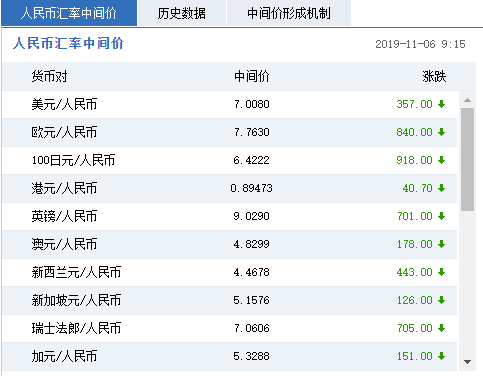Viewport: 483px width, 376px height.
Task: Click the scrollbar down arrow
Action: (467, 362)
